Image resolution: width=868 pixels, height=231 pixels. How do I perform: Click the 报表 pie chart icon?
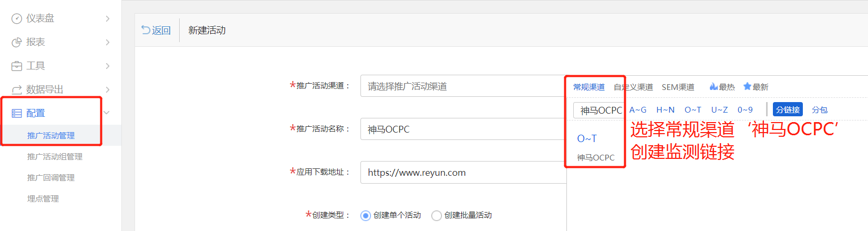coord(17,42)
